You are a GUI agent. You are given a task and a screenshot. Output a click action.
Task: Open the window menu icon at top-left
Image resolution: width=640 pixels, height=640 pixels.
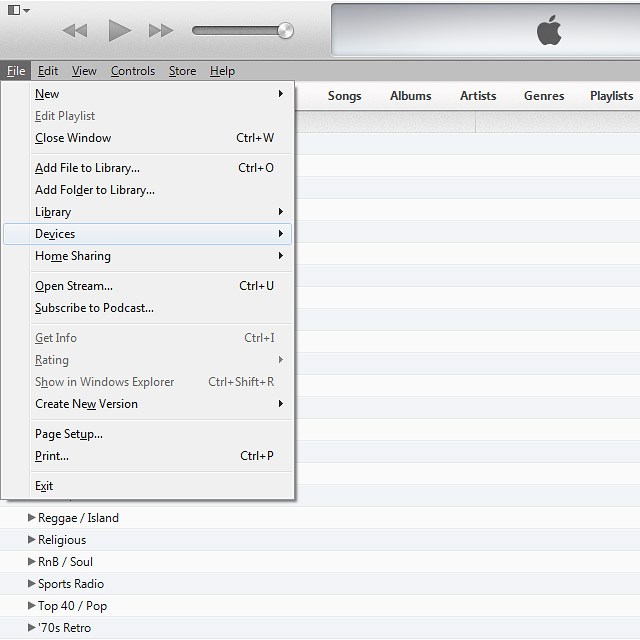point(17,10)
